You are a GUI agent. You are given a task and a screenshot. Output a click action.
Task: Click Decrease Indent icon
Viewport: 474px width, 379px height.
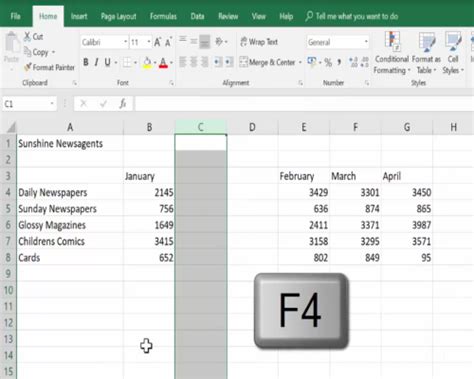pos(218,62)
